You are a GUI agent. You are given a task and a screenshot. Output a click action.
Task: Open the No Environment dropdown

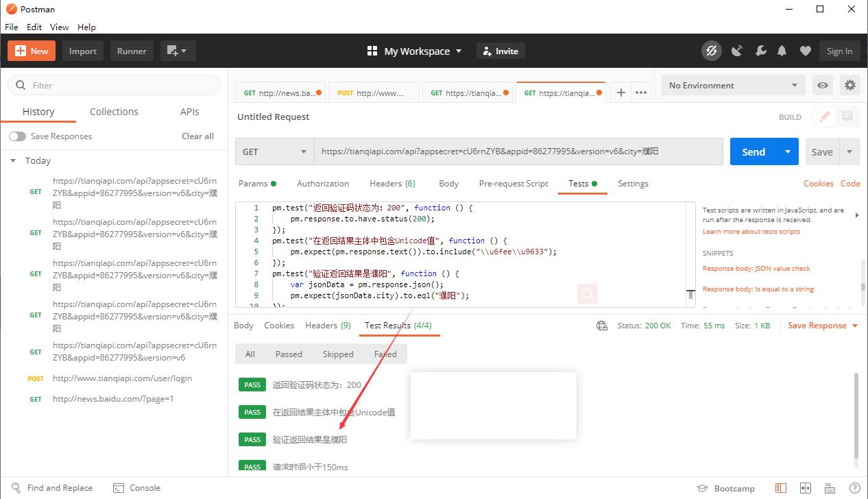[x=734, y=85]
